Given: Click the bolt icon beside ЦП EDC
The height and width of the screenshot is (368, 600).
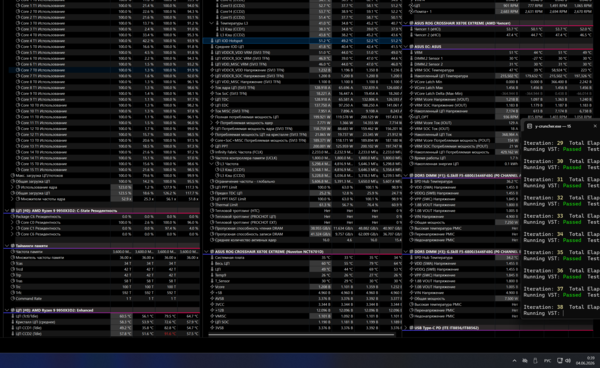Looking at the screenshot, I should click(212, 105).
